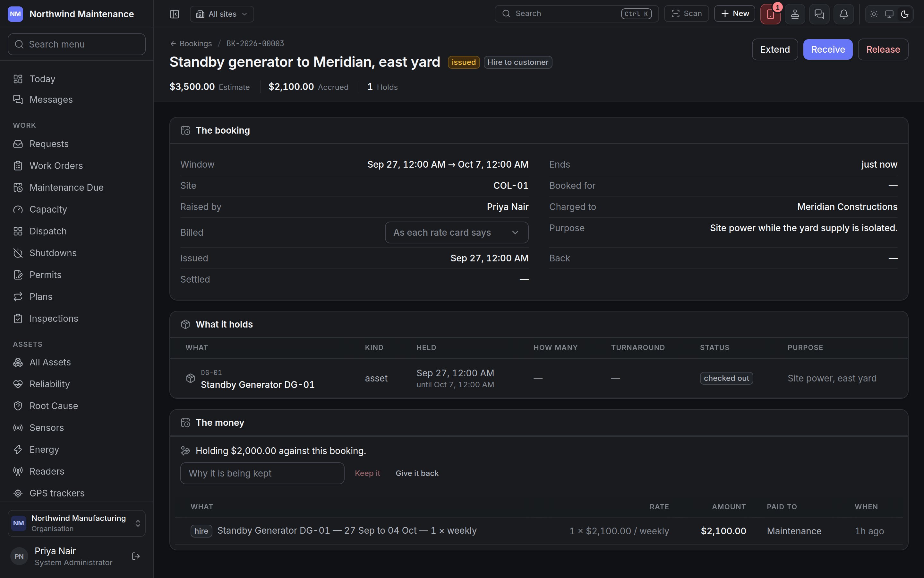Click the Requests inbox icon

pyautogui.click(x=18, y=144)
